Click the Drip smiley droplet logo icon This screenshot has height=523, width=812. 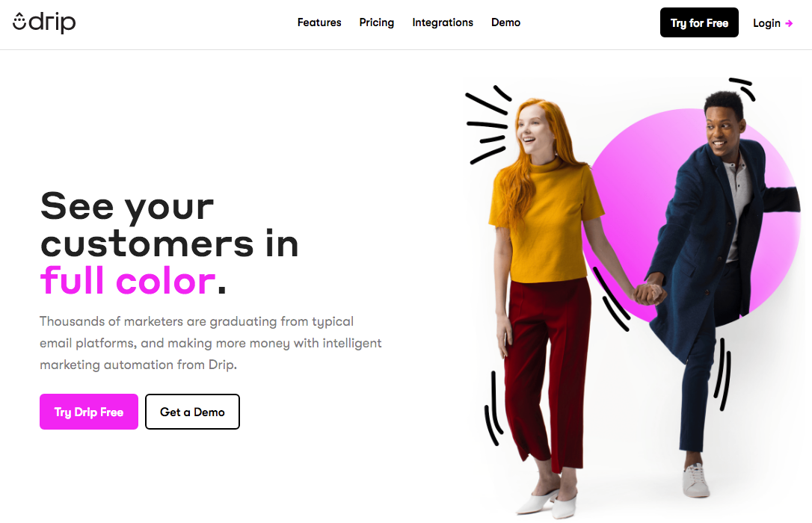[19, 21]
